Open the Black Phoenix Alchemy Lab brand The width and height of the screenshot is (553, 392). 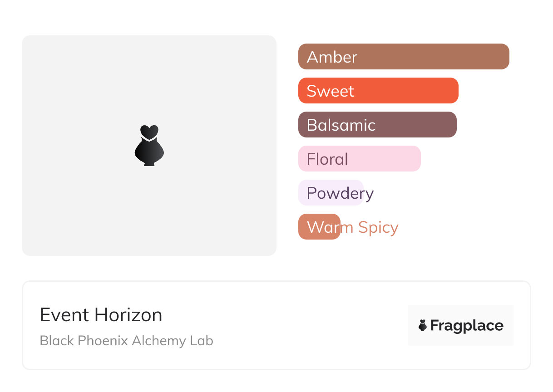[x=126, y=341]
